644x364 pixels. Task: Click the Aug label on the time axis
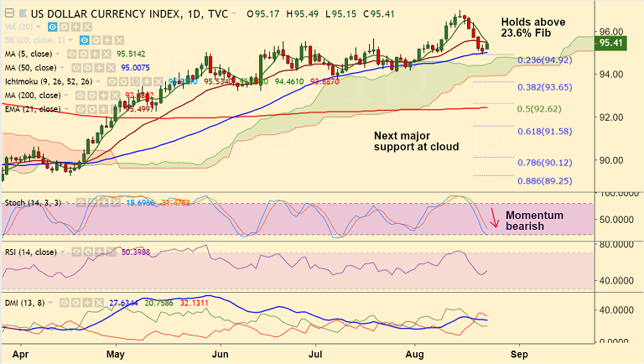click(414, 354)
